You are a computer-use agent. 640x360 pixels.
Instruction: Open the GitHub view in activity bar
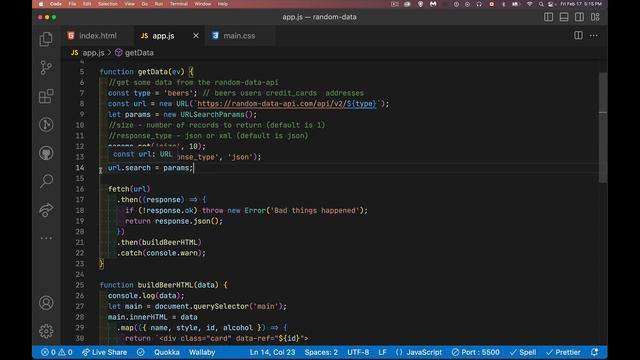[46, 153]
